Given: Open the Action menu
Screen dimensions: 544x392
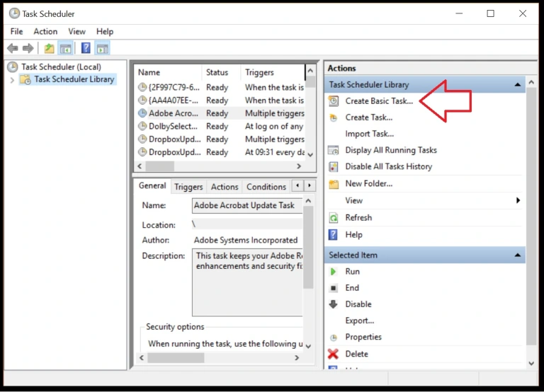Looking at the screenshot, I should 45,31.
